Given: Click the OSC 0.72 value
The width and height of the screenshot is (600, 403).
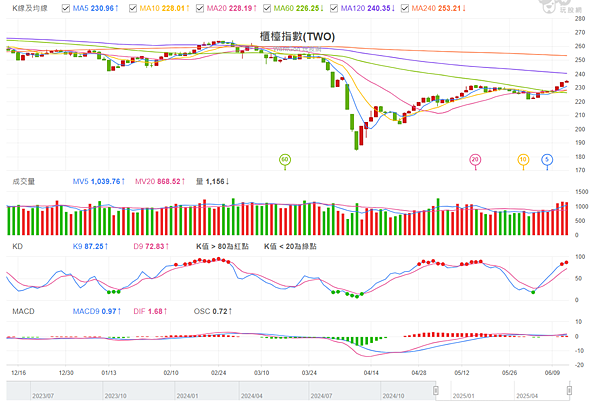Looking at the screenshot, I should click(x=213, y=312).
